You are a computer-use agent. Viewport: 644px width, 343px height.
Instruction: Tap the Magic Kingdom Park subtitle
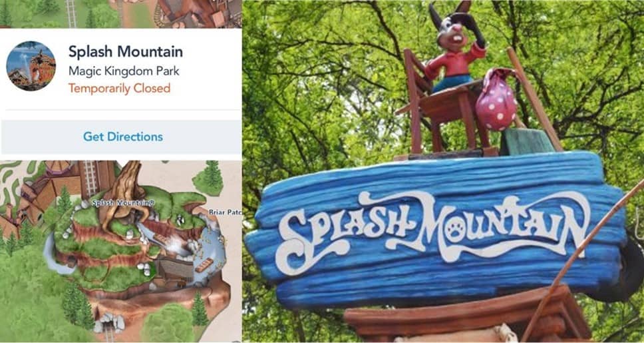pyautogui.click(x=124, y=71)
